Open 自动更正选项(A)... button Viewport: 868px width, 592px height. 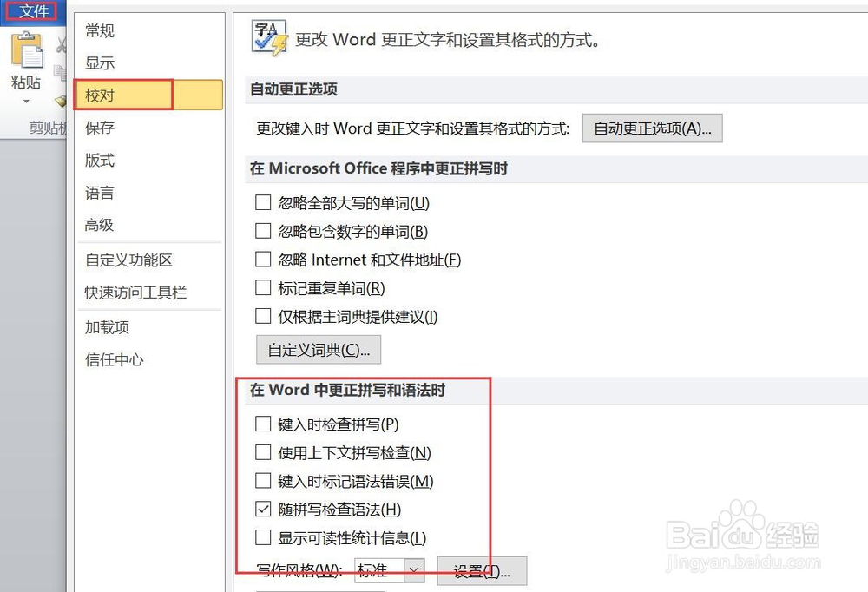point(652,128)
